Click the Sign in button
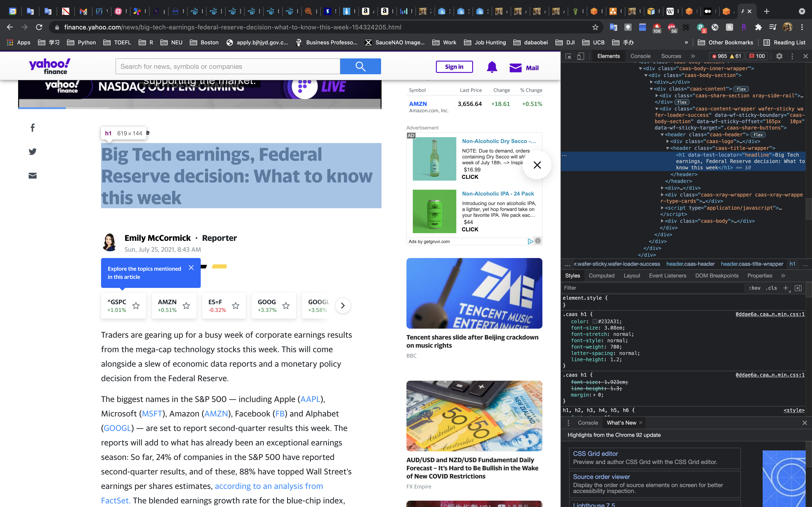Image resolution: width=812 pixels, height=507 pixels. click(x=454, y=67)
